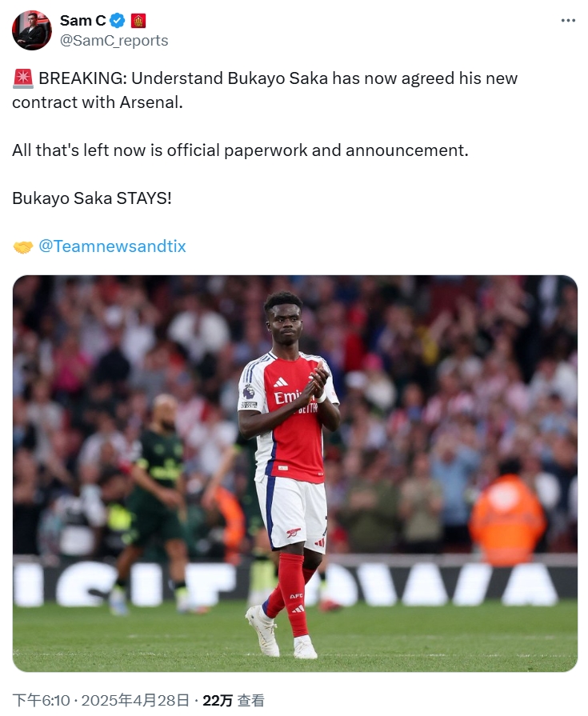Image resolution: width=588 pixels, height=716 pixels.
Task: Click the 22万 查看 view count
Action: tap(233, 700)
